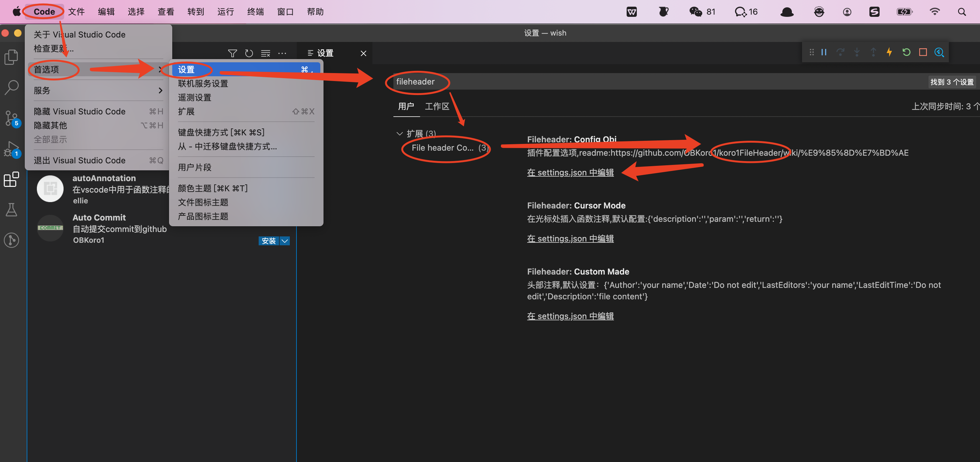Choose 产品图标主题 menu item

tap(246, 216)
